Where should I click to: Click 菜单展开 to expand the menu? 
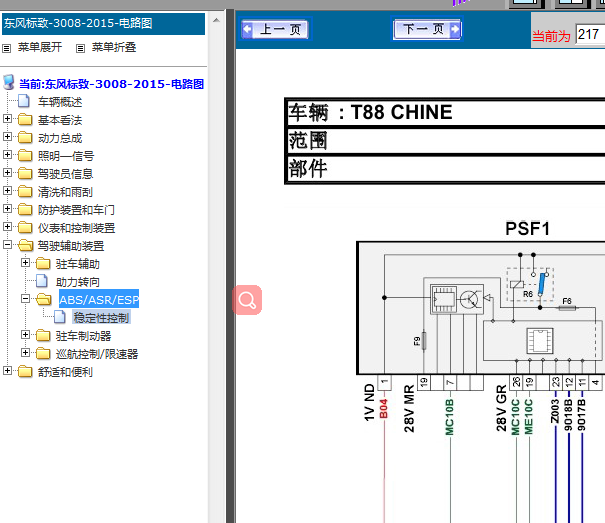(x=40, y=47)
